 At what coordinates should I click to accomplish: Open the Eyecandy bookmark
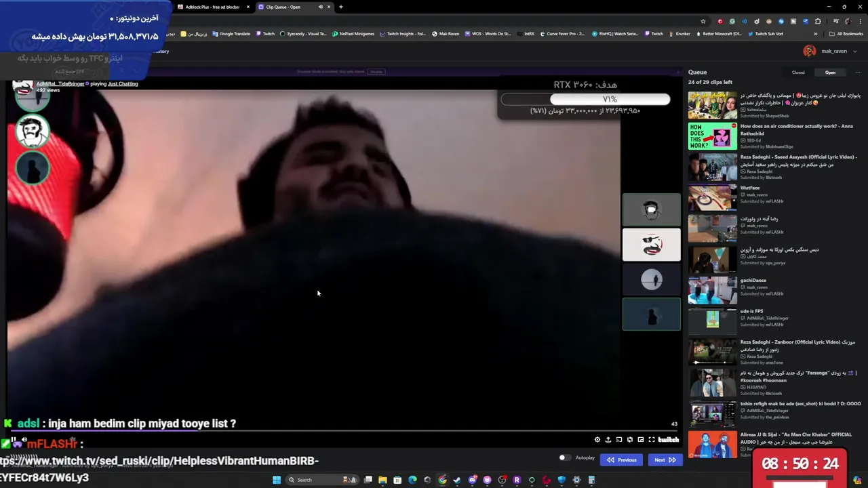303,34
